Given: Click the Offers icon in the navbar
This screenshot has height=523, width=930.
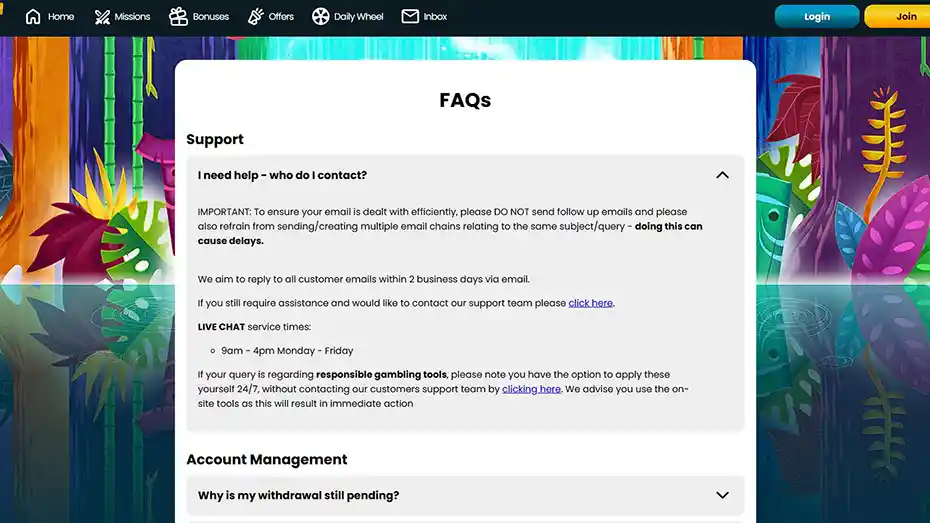Looking at the screenshot, I should tap(256, 16).
